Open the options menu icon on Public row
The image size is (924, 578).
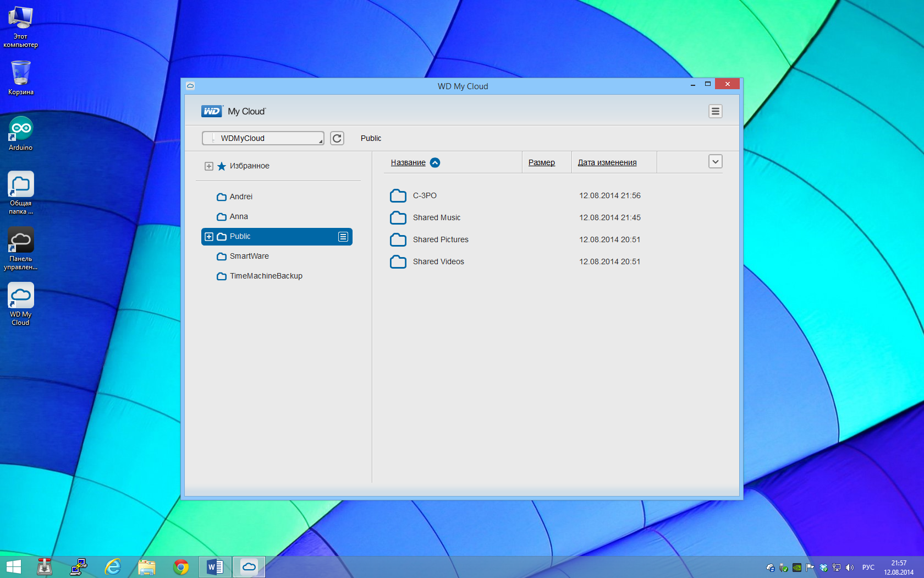pos(343,237)
